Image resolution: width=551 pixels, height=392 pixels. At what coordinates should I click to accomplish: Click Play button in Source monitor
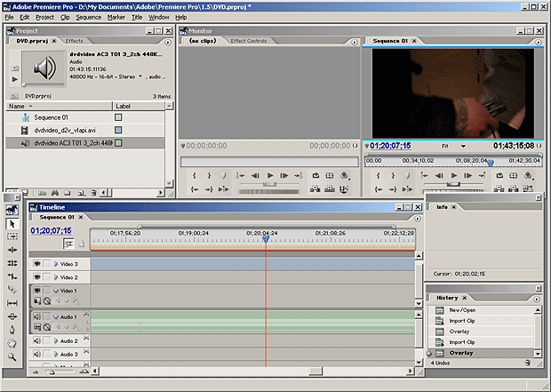pyautogui.click(x=270, y=175)
